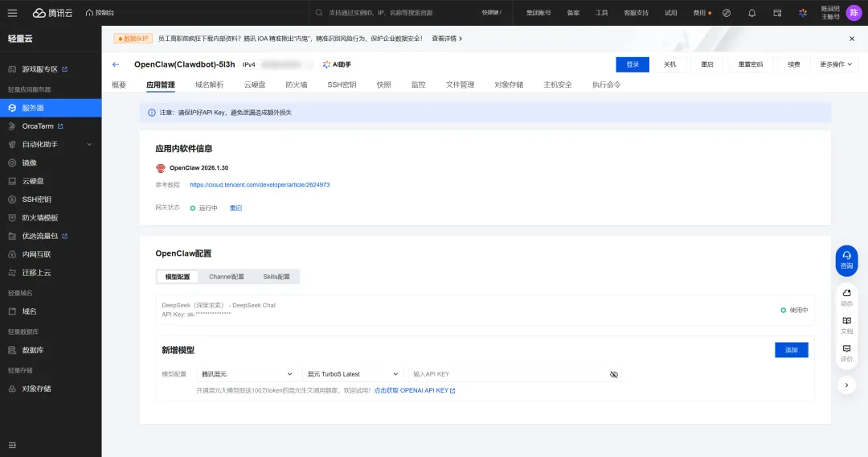Image resolution: width=868 pixels, height=457 pixels.
Task: Open the hamburger menu in top bar
Action: [12, 13]
